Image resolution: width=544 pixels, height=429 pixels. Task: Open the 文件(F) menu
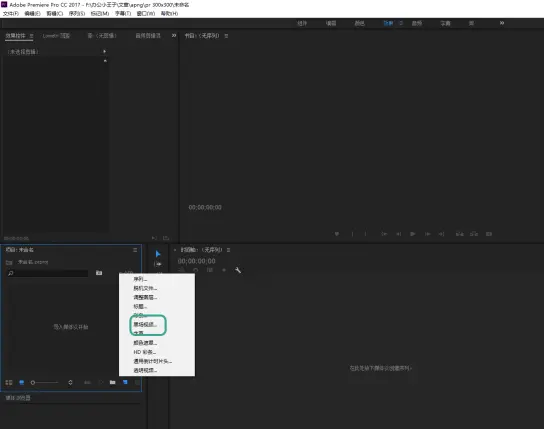pos(11,14)
